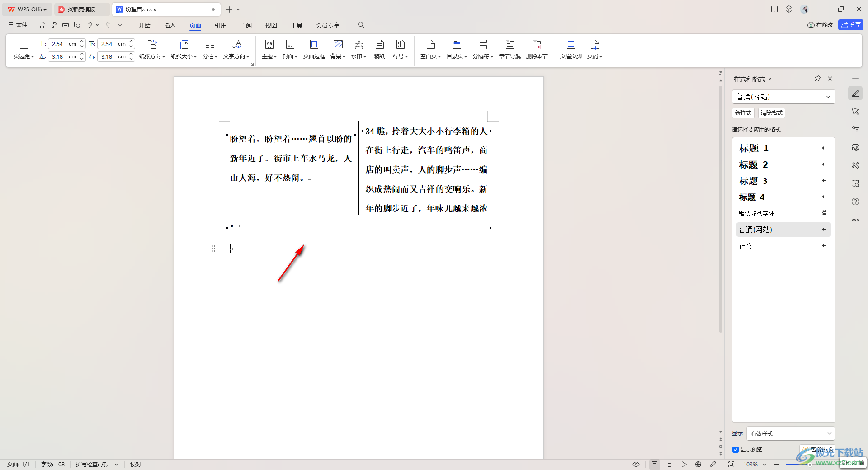Viewport: 868px width, 470px height.
Task: Open paper size (纸张大小) options
Action: tap(184, 49)
